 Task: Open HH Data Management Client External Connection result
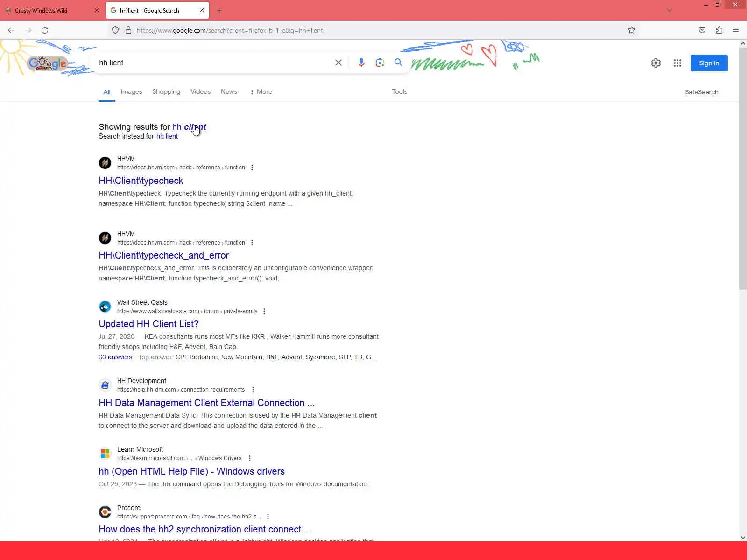tap(206, 403)
